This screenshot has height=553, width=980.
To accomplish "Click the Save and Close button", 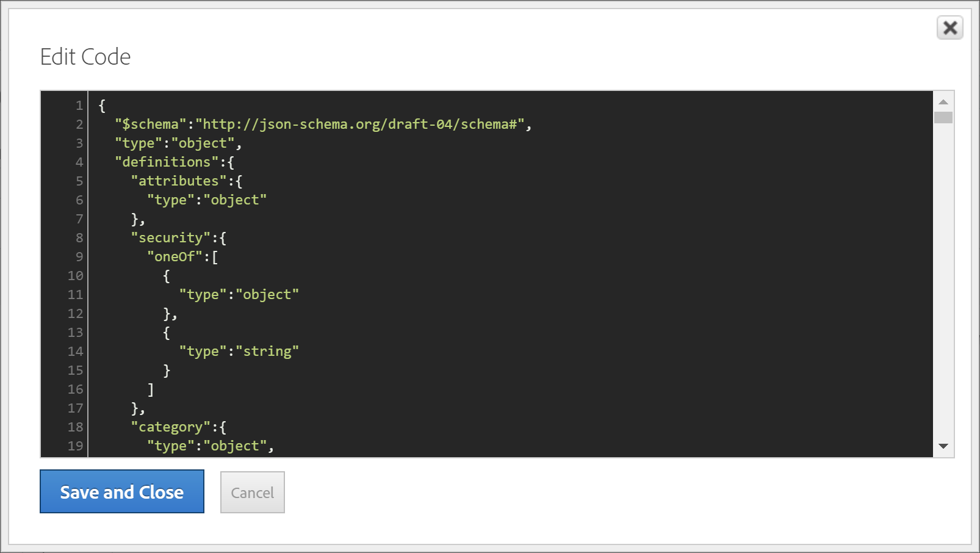I will pyautogui.click(x=122, y=492).
